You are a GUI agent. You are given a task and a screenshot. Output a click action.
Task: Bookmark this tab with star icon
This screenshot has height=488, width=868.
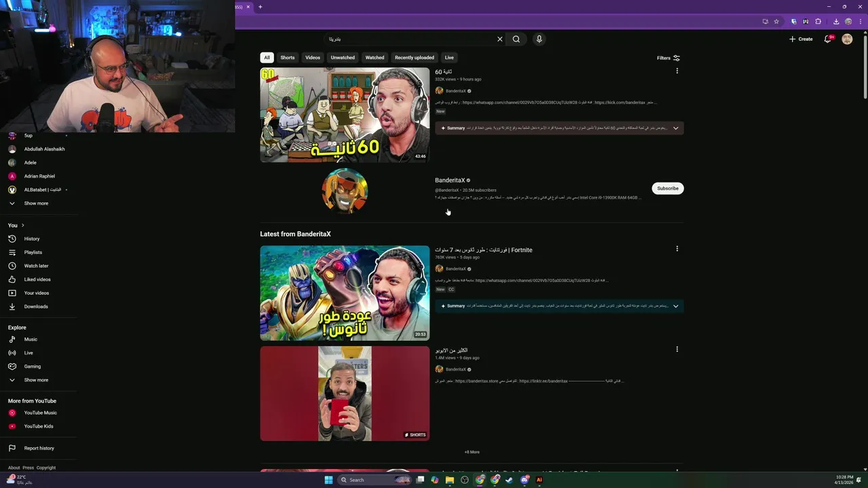click(x=776, y=21)
